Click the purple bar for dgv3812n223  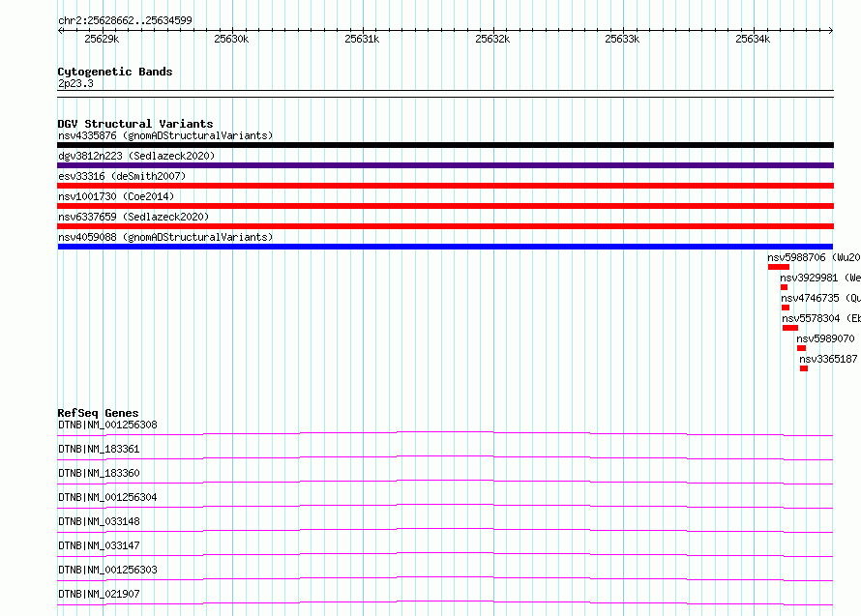(445, 165)
